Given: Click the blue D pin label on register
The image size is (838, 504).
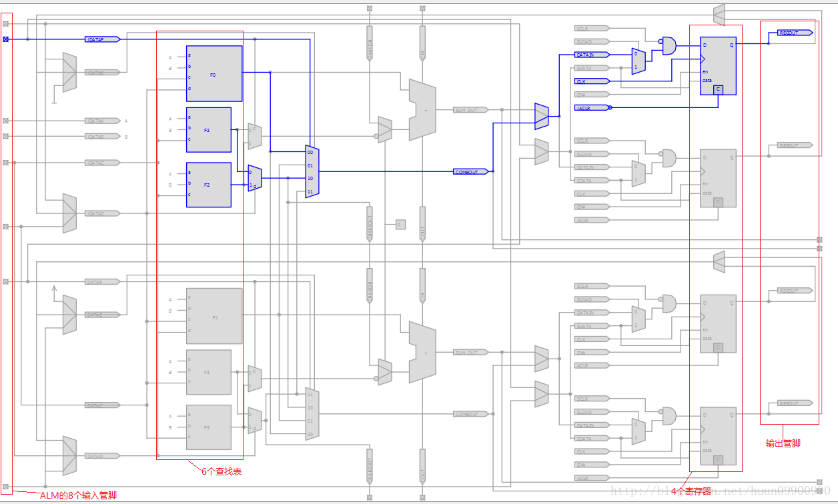Looking at the screenshot, I should click(x=705, y=45).
